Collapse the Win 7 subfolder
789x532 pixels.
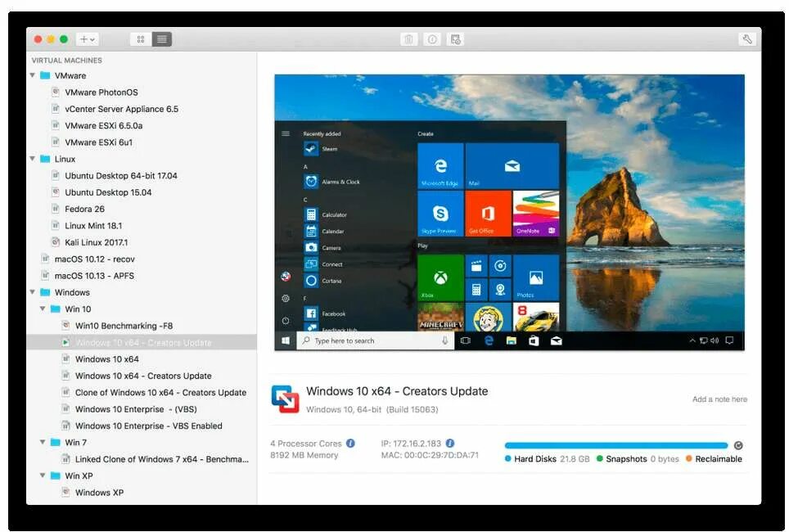coord(43,443)
